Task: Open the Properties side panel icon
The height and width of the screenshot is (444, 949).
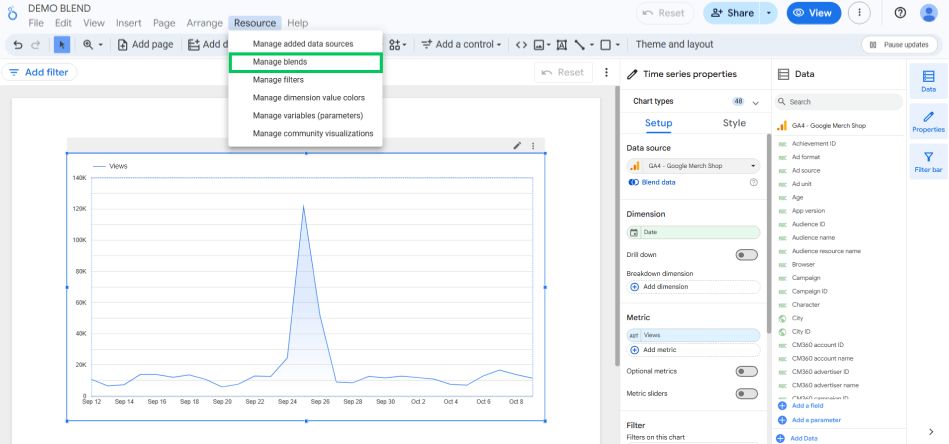Action: [x=928, y=122]
